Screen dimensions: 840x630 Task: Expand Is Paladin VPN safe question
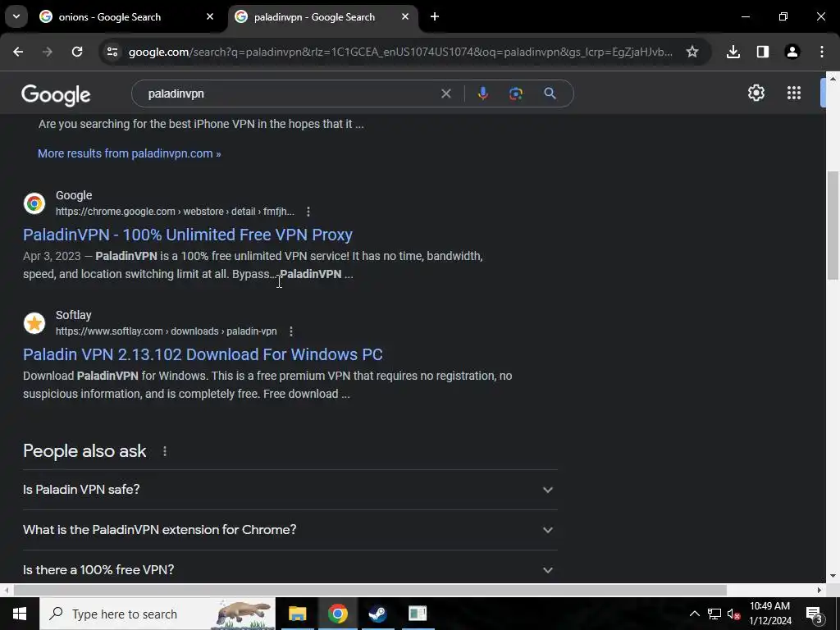click(x=290, y=490)
